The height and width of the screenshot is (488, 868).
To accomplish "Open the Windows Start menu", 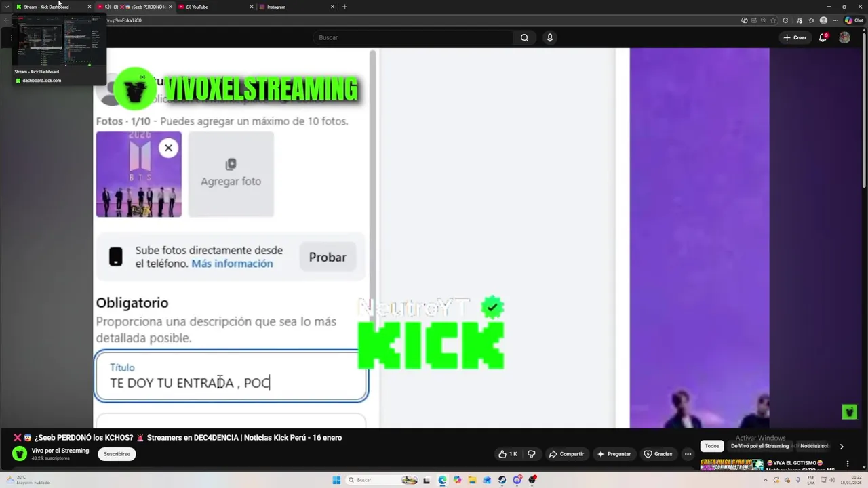I will (336, 480).
